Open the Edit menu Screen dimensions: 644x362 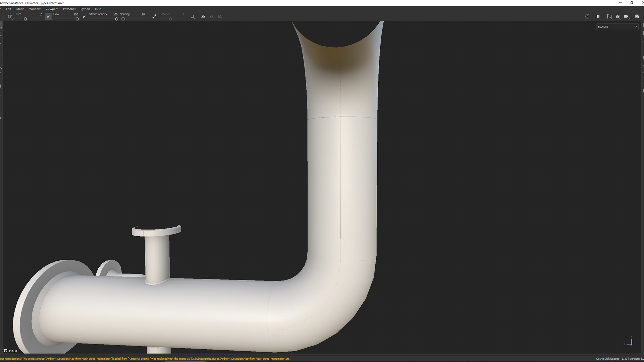point(9,9)
